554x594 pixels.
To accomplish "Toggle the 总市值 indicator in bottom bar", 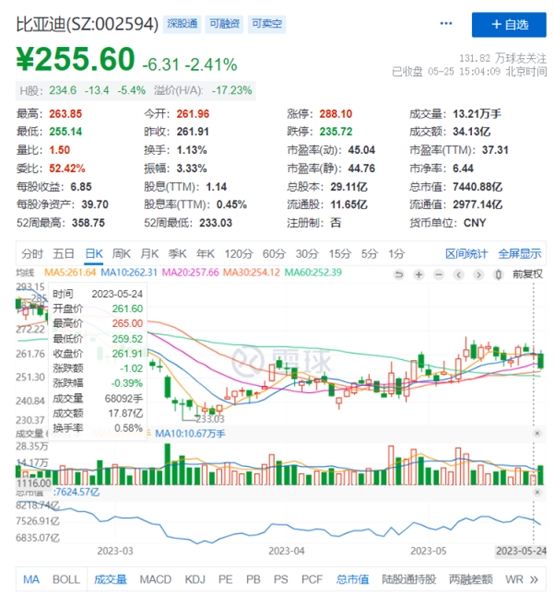I will click(352, 579).
